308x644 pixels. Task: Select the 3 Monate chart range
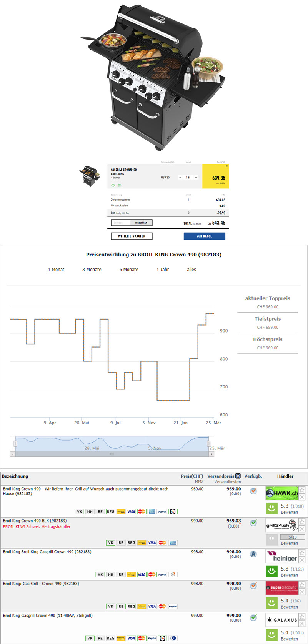(92, 270)
